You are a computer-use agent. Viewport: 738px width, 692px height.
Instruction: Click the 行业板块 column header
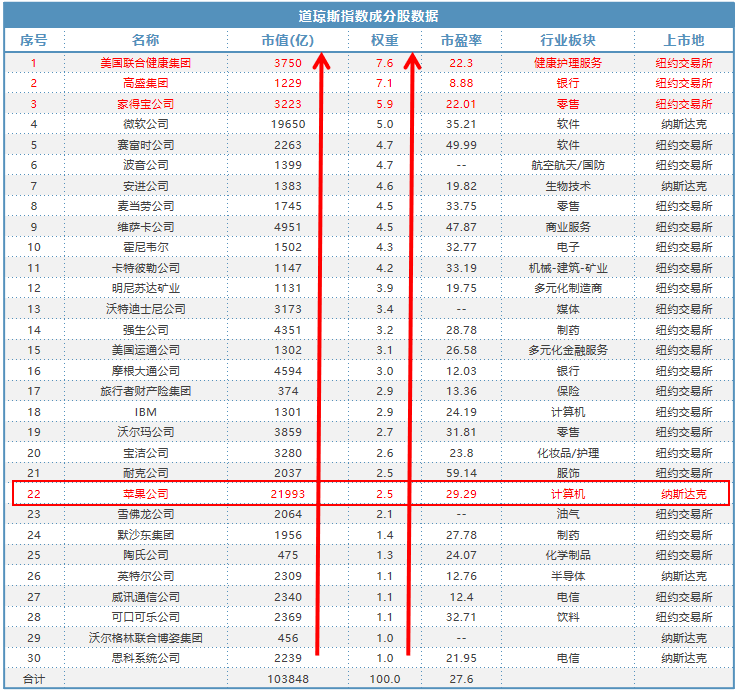click(x=568, y=40)
